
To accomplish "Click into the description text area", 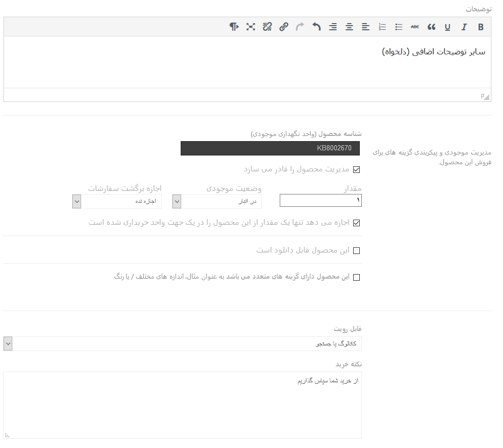I will click(x=247, y=62).
